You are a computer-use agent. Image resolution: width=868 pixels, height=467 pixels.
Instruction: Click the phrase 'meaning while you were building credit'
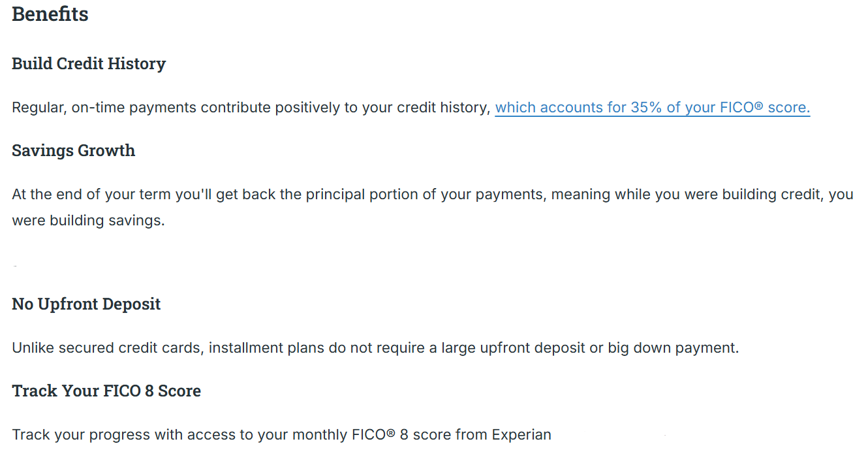coord(687,195)
